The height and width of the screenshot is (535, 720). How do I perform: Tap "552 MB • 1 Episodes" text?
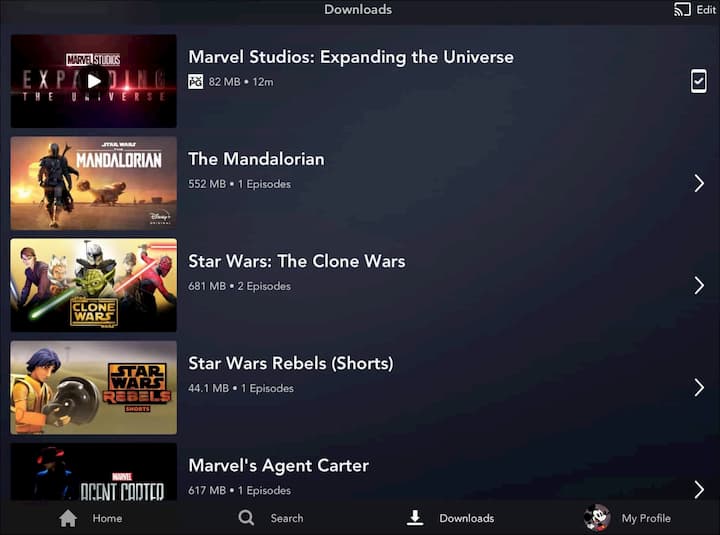(x=239, y=184)
